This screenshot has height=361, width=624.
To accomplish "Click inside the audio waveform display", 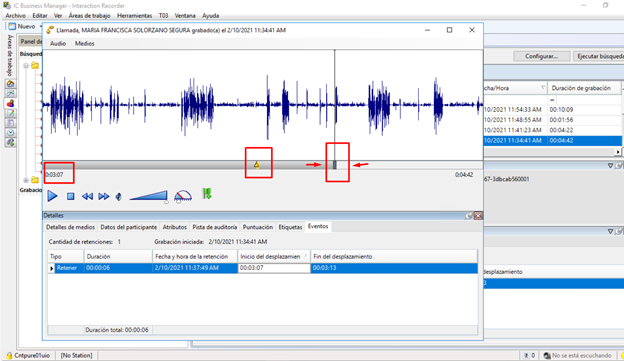I will [263, 105].
